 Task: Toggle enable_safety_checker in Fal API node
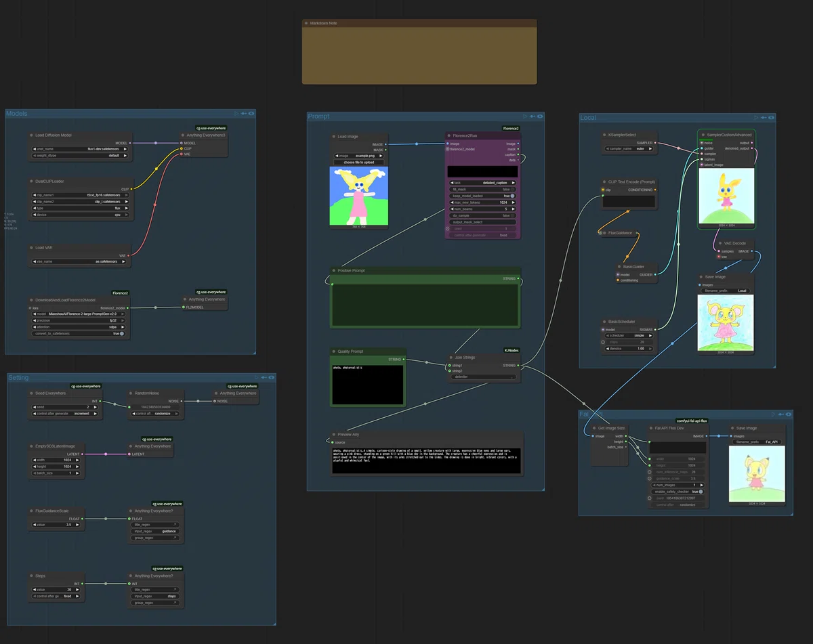678,492
